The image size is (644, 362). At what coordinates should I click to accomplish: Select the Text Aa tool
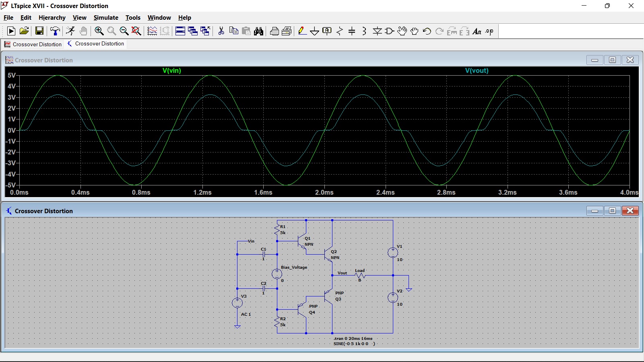(477, 31)
